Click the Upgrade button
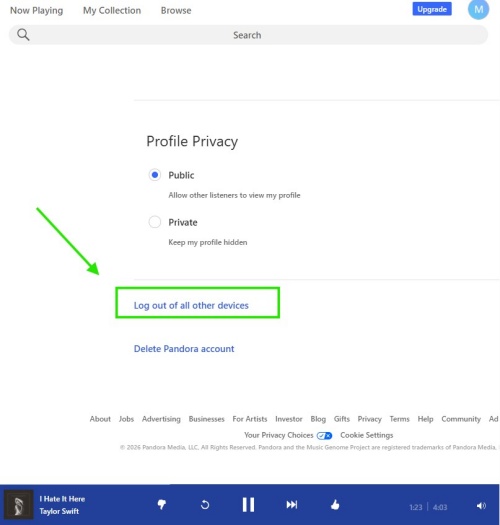This screenshot has width=500, height=525. pos(432,9)
